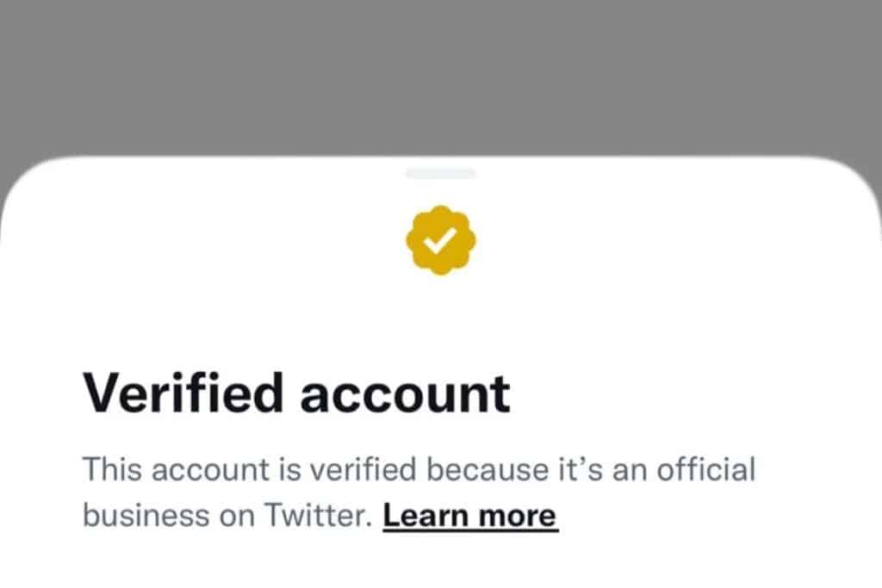882x588 pixels.
Task: Click the word "account" in the heading
Action: pos(404,394)
